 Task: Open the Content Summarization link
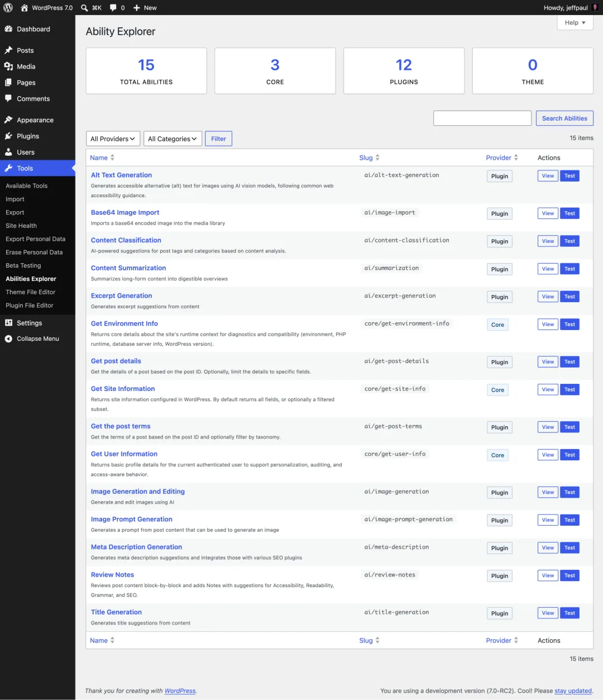(128, 268)
